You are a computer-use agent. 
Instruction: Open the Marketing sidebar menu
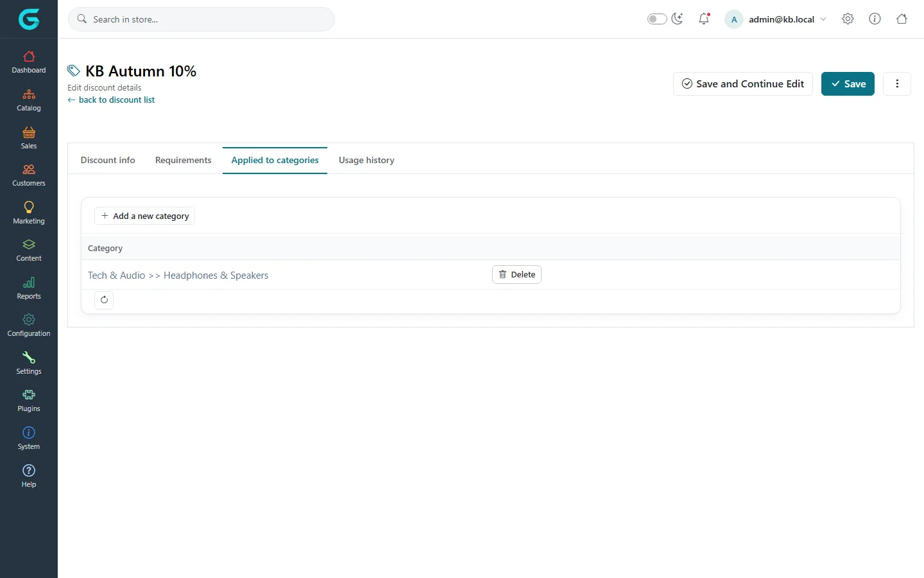point(29,213)
